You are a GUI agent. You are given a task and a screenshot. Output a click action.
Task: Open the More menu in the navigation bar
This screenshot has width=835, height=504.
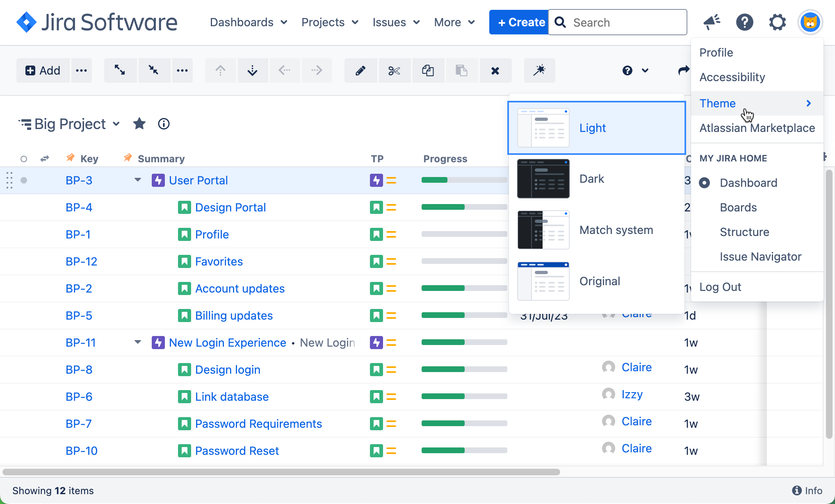click(454, 22)
